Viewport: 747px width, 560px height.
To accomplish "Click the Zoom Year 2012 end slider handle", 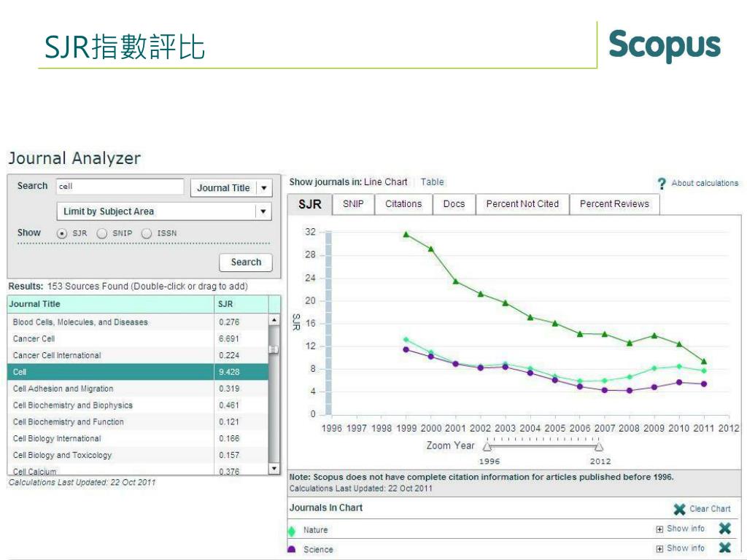I will coord(599,447).
